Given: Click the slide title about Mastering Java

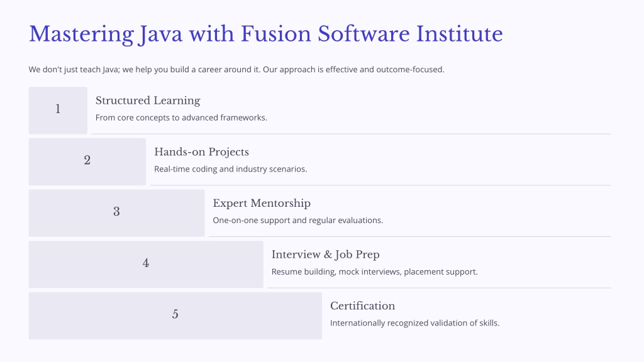Looking at the screenshot, I should (x=266, y=34).
